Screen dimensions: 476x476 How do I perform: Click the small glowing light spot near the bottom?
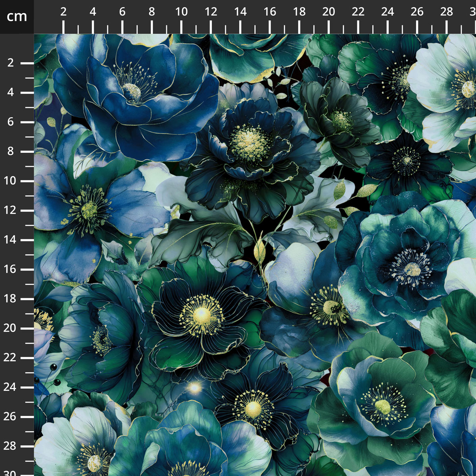point(195,387)
